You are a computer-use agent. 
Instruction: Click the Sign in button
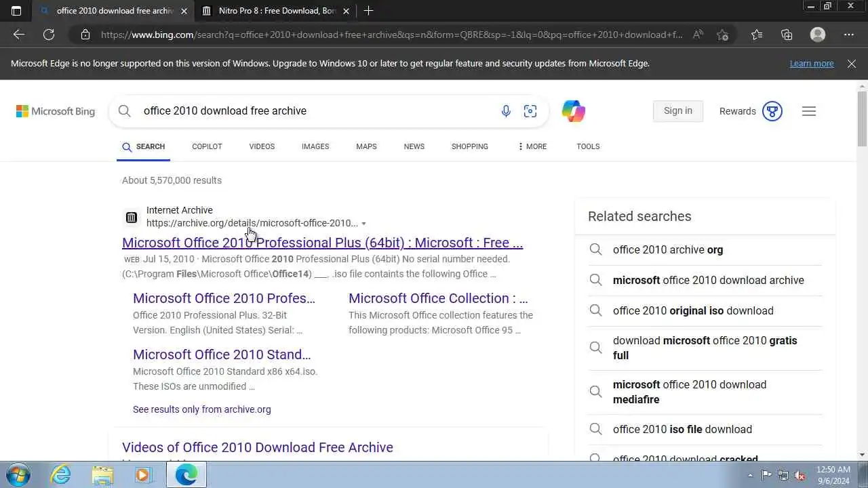pyautogui.click(x=678, y=111)
